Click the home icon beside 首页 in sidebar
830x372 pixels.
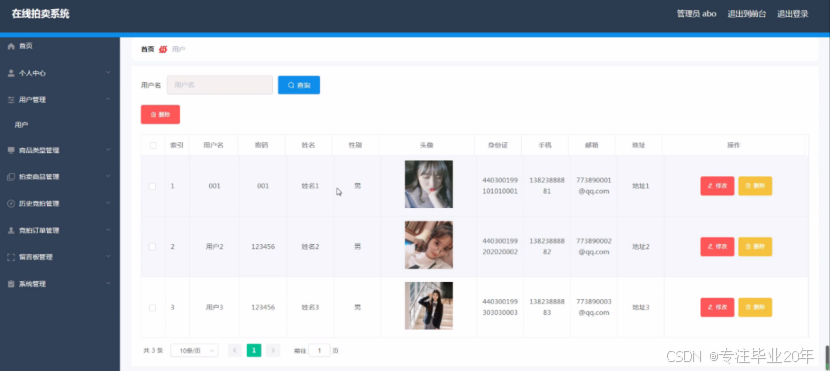click(11, 47)
